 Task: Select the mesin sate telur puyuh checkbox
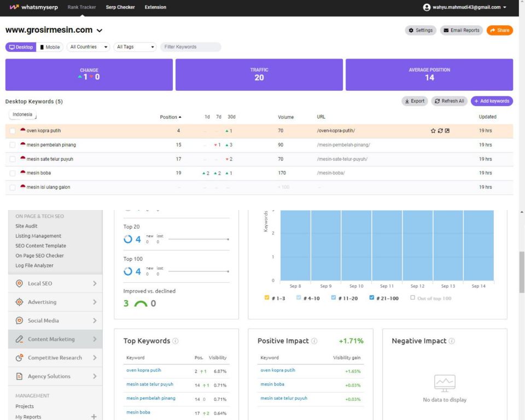[13, 159]
